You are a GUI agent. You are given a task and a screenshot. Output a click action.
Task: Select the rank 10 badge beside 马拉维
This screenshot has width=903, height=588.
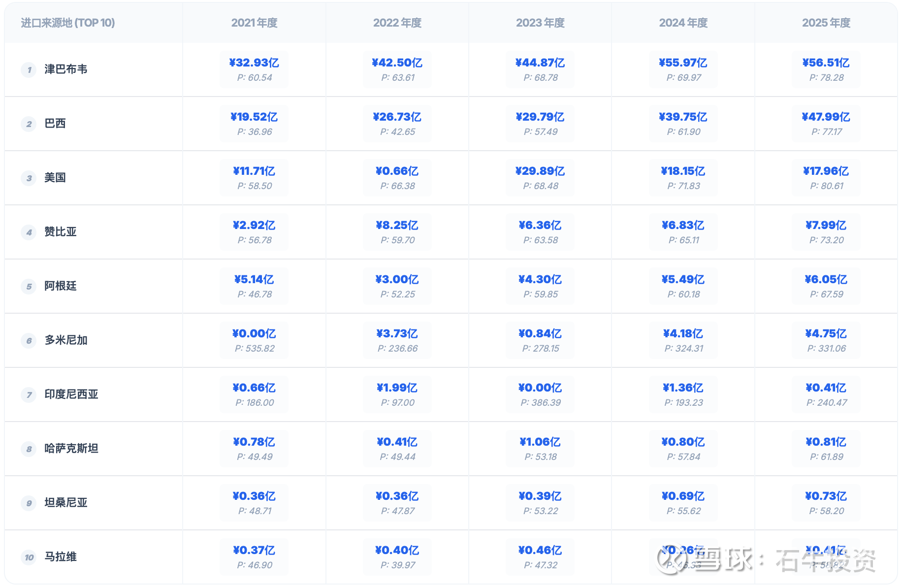(x=29, y=557)
